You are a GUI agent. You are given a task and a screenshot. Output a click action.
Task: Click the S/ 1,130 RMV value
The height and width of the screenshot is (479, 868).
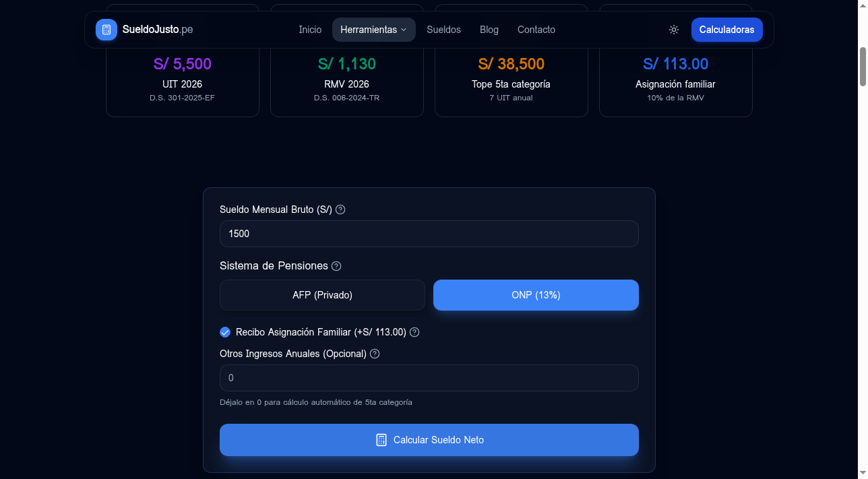click(347, 64)
